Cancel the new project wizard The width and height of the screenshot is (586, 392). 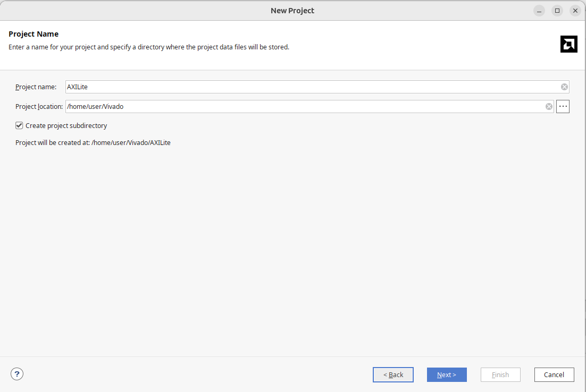(x=554, y=374)
